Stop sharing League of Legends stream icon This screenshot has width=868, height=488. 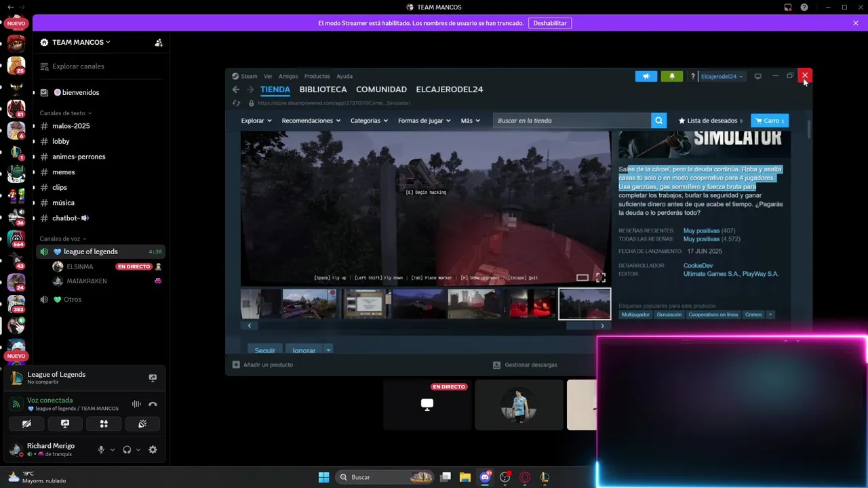point(153,378)
